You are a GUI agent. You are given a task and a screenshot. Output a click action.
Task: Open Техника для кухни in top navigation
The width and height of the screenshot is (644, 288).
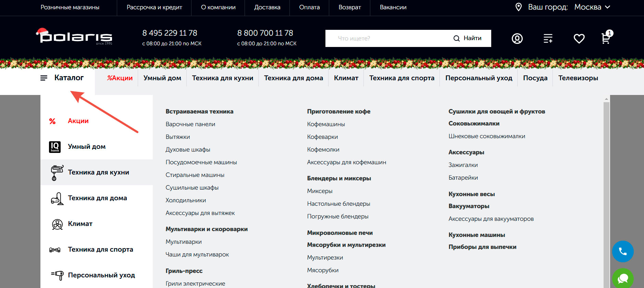point(223,78)
